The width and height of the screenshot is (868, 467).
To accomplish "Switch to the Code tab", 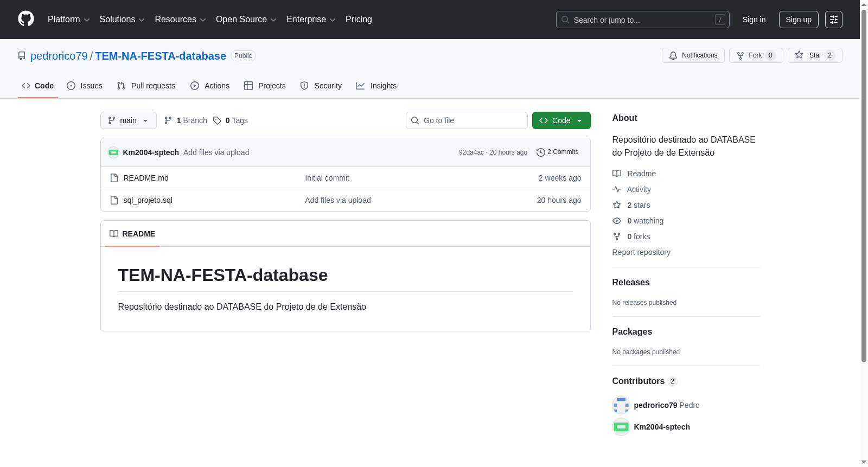I will pos(38,86).
